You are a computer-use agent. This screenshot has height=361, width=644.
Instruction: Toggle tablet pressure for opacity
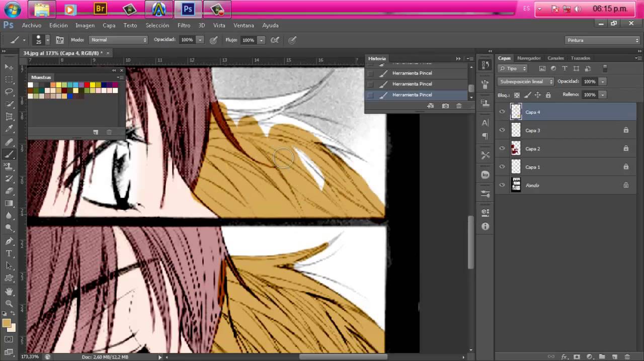(213, 40)
